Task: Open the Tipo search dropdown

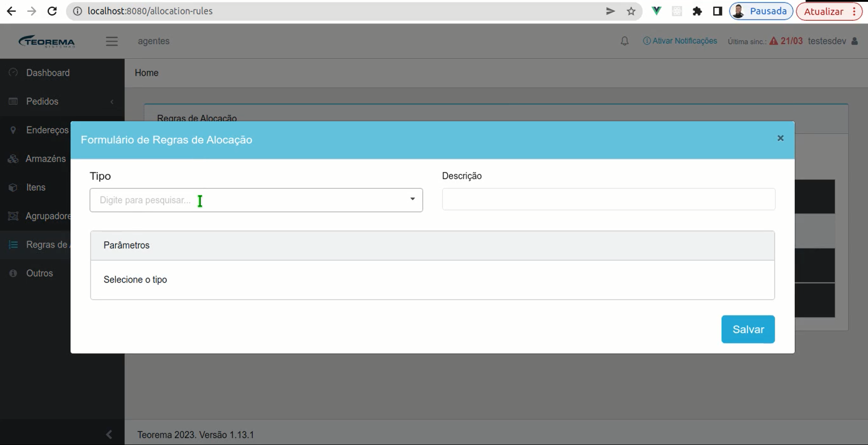Action: [x=256, y=200]
